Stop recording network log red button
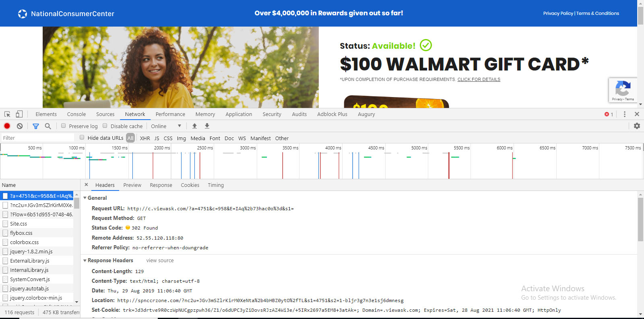Screen dimensions: 644x319 (x=7, y=126)
